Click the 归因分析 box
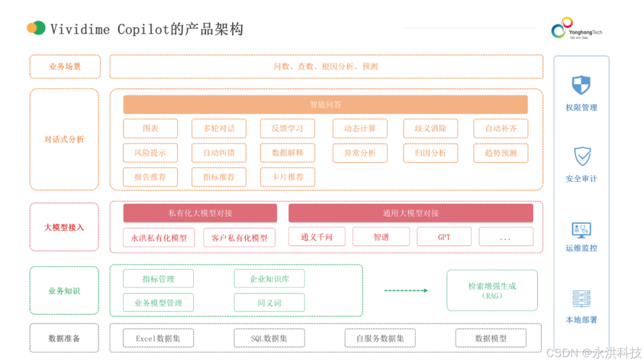The image size is (644, 363). 431,153
